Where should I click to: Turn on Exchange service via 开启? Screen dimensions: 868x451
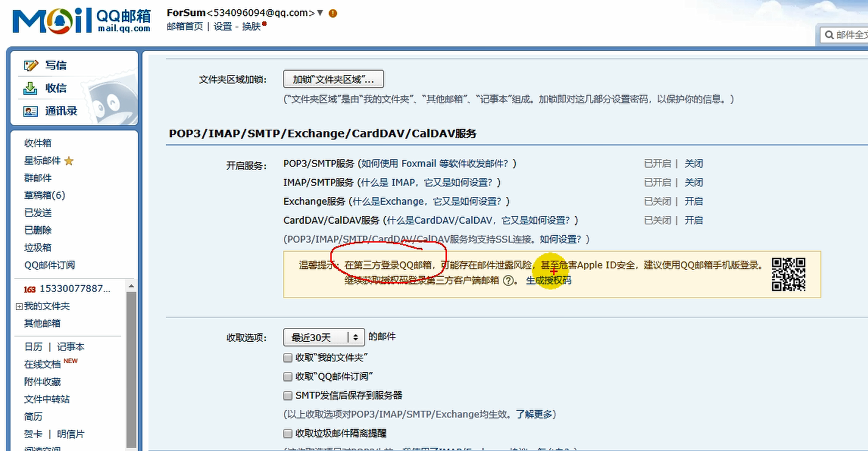694,201
